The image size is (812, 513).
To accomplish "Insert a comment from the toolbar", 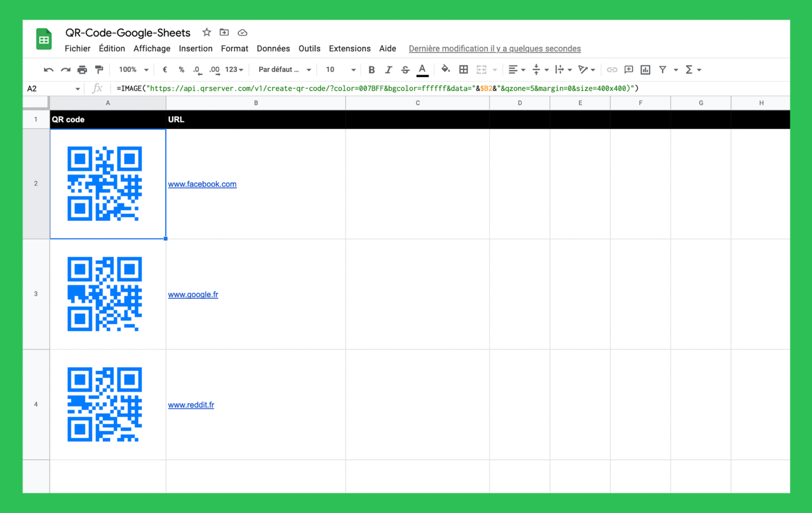I will [629, 69].
